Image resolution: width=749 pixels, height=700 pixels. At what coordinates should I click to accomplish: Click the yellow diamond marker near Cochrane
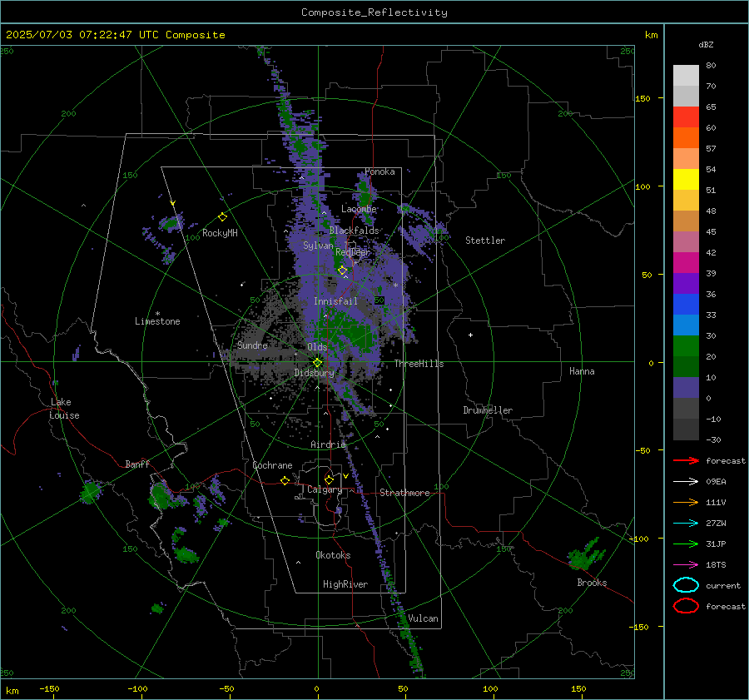[285, 480]
